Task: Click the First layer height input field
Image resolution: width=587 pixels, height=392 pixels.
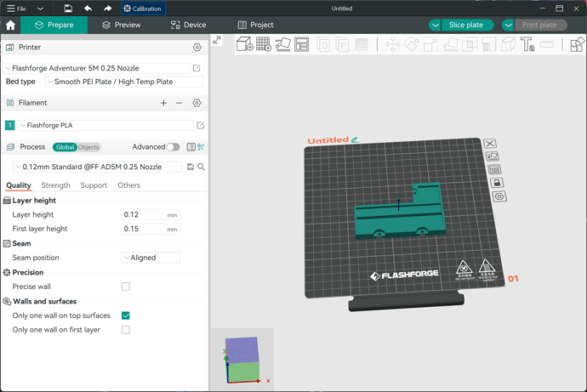Action: click(x=151, y=229)
